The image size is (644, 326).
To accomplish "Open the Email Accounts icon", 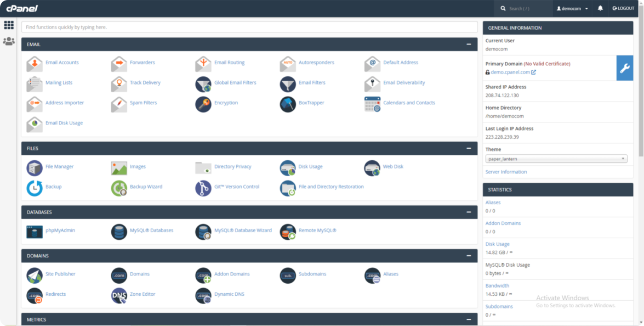I will coord(35,63).
